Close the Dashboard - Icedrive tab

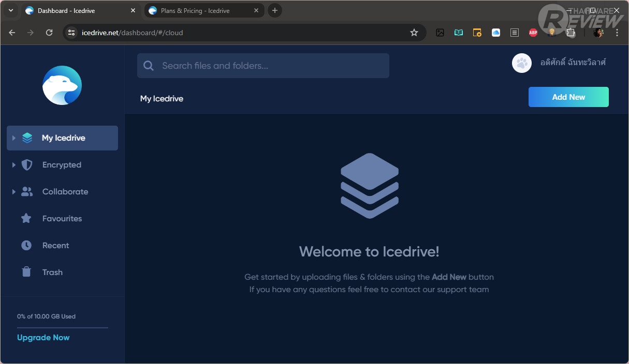coord(133,10)
